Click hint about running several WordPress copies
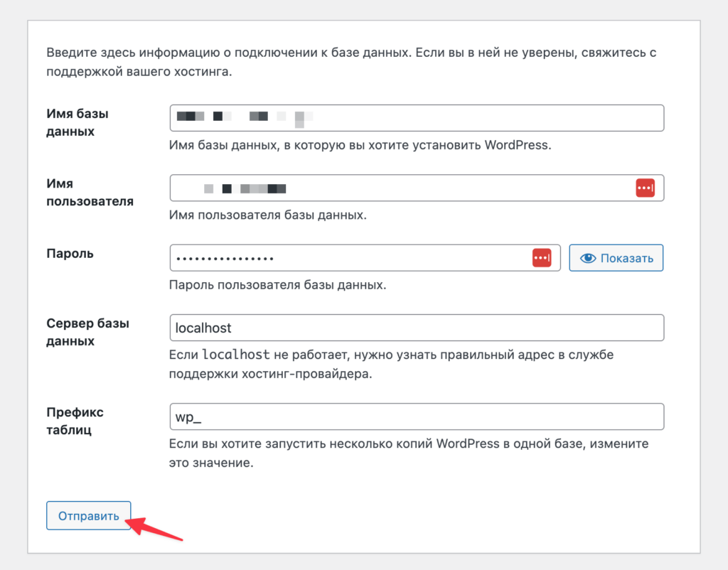 coord(409,453)
